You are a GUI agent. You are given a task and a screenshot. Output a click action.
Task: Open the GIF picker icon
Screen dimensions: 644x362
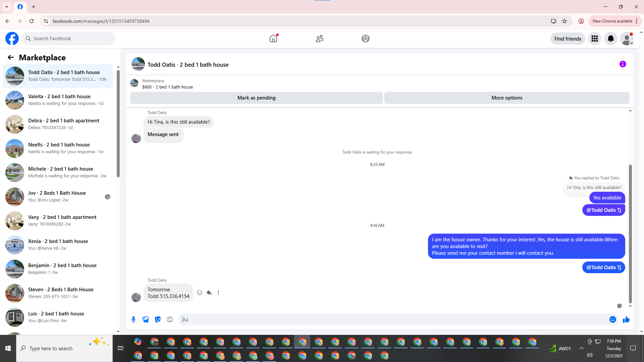(170, 319)
